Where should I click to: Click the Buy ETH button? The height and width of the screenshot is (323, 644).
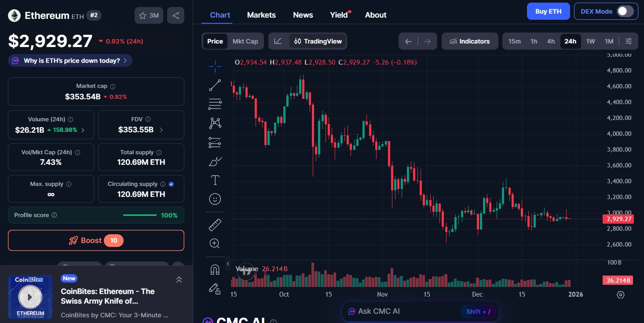(548, 11)
